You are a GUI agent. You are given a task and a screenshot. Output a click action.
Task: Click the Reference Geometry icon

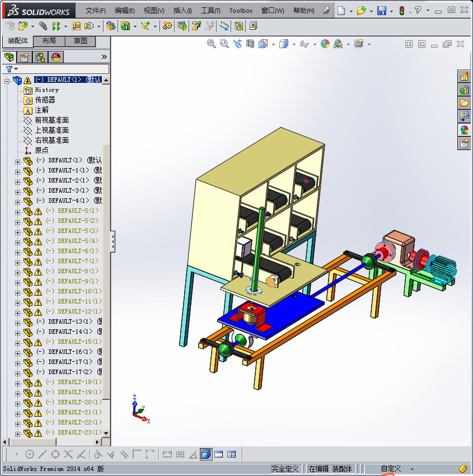[146, 26]
